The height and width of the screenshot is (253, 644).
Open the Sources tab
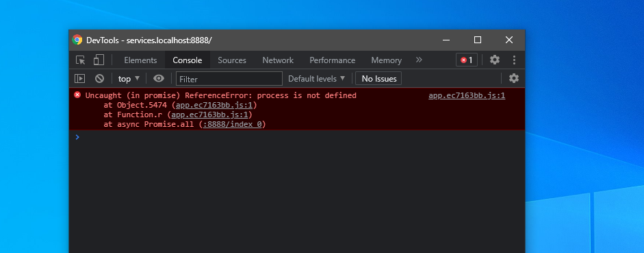click(232, 60)
